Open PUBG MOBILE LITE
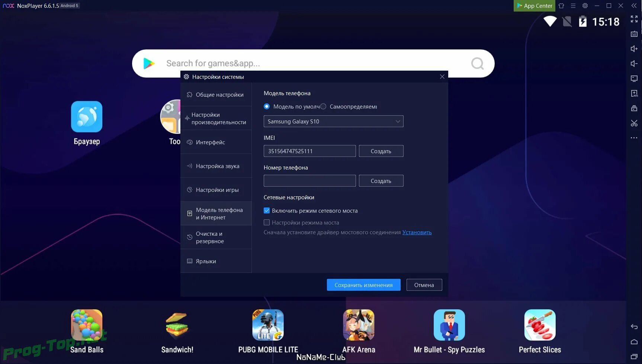The height and width of the screenshot is (364, 642). (268, 331)
